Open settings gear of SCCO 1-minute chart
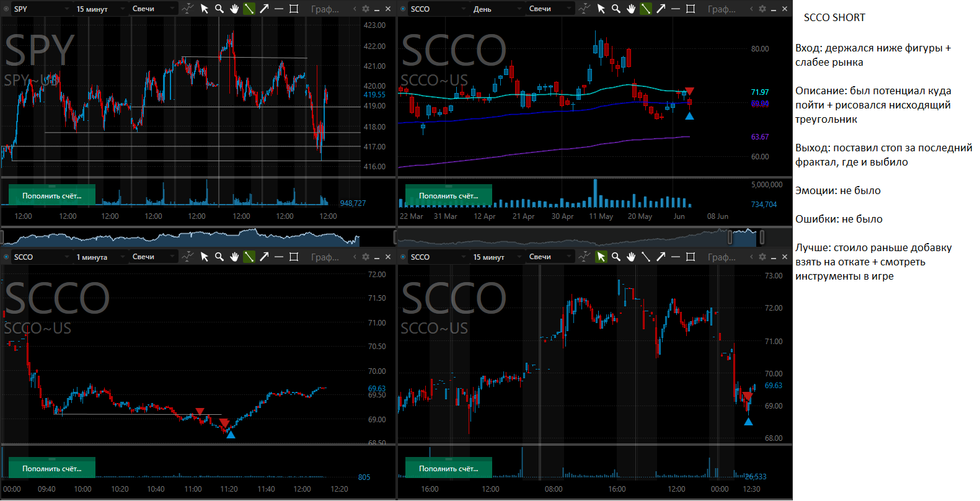The image size is (980, 501). 366,257
